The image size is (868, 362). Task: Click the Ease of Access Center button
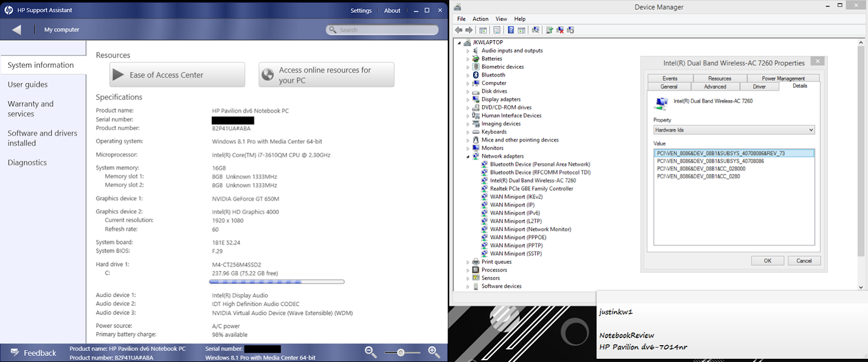pyautogui.click(x=177, y=75)
